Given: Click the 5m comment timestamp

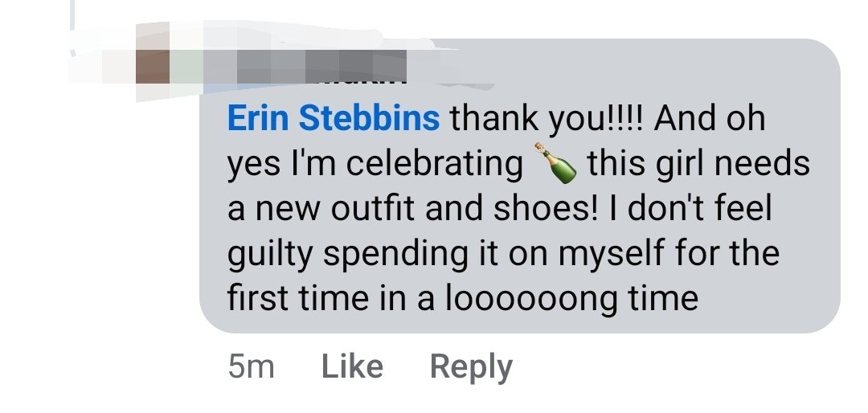Looking at the screenshot, I should click(x=251, y=366).
